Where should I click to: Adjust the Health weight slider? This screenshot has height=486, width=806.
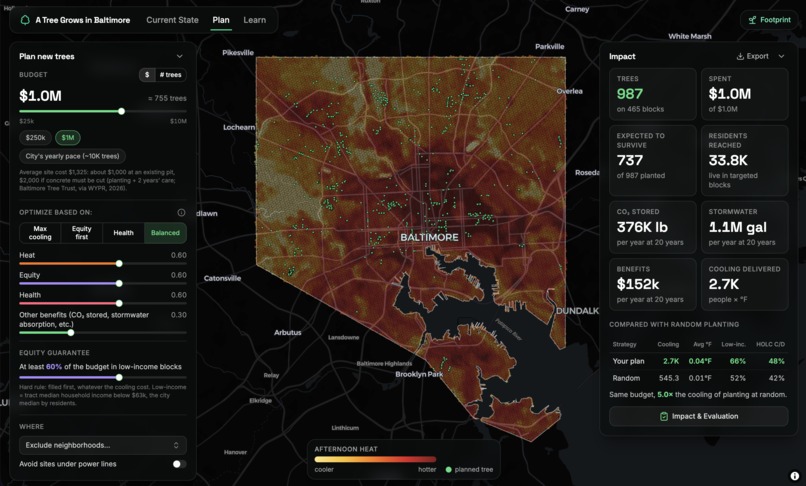119,303
